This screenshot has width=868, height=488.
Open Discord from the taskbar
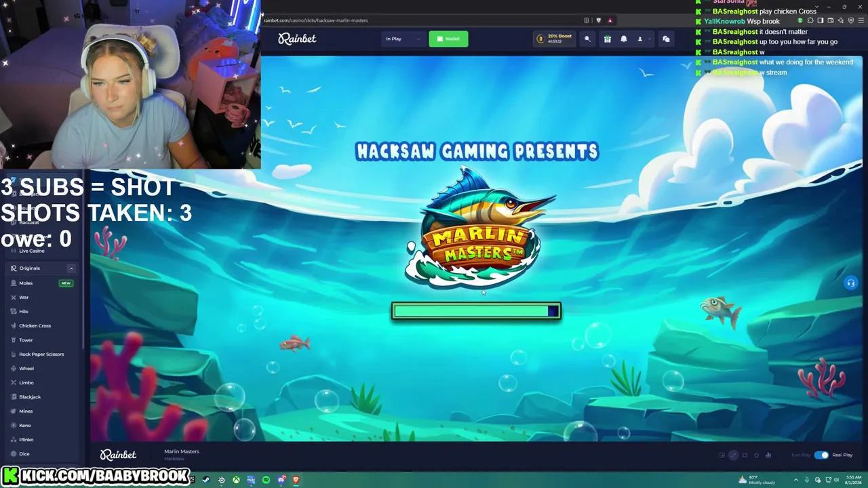281,480
